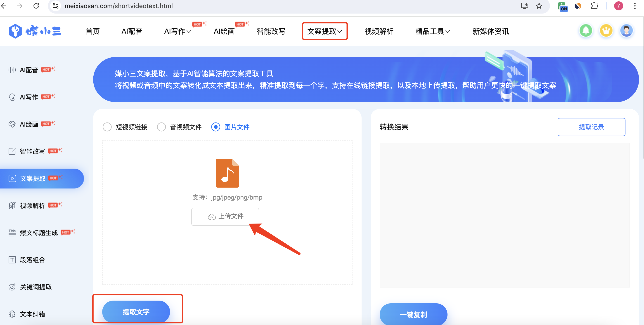Click the 文案提取 play icon in sidebar
Viewport: 644px width, 325px height.
click(12, 178)
